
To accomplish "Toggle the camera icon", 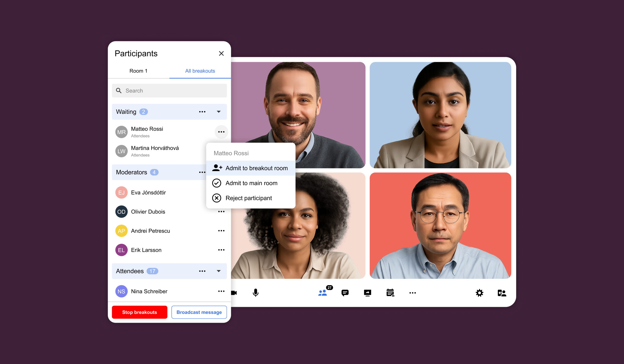I will pos(234,293).
